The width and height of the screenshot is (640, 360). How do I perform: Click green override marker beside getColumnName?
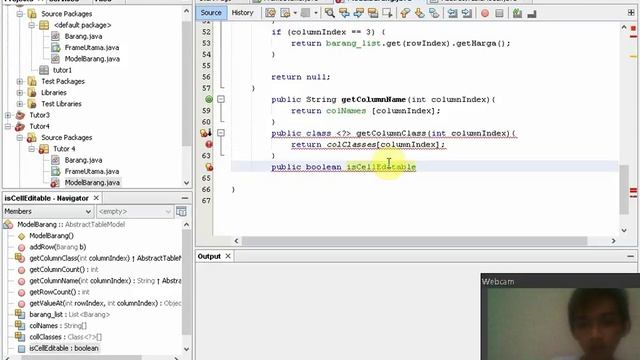click(x=209, y=99)
